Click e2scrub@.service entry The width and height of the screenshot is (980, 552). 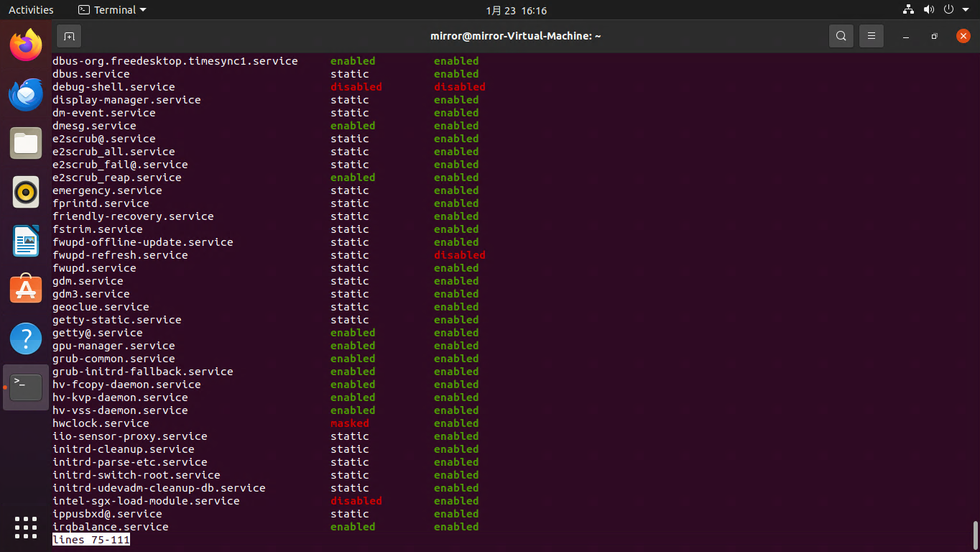[x=104, y=139]
